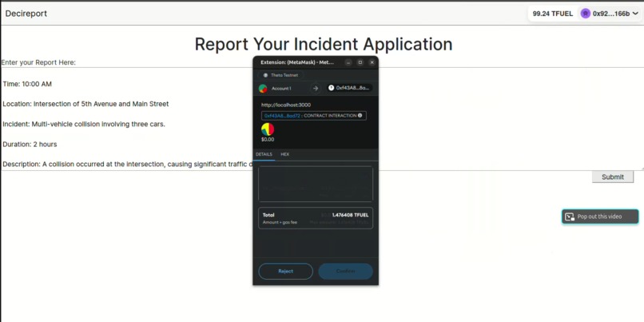
Task: Click the $0.00 value in MetaMask
Action: click(x=268, y=140)
